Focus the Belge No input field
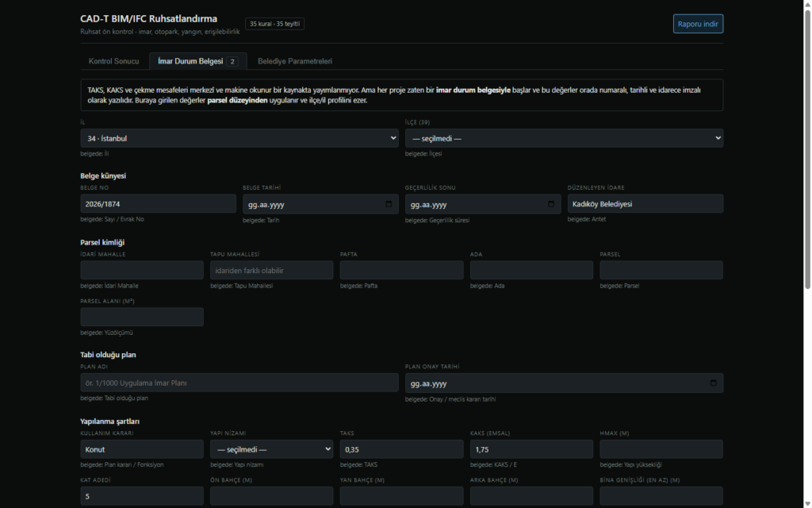 (x=158, y=204)
